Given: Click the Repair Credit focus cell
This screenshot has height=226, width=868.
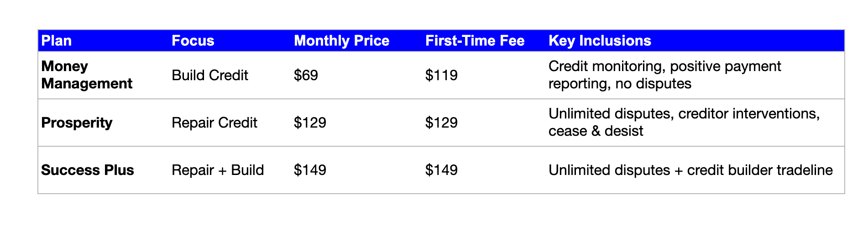Looking at the screenshot, I should 214,123.
